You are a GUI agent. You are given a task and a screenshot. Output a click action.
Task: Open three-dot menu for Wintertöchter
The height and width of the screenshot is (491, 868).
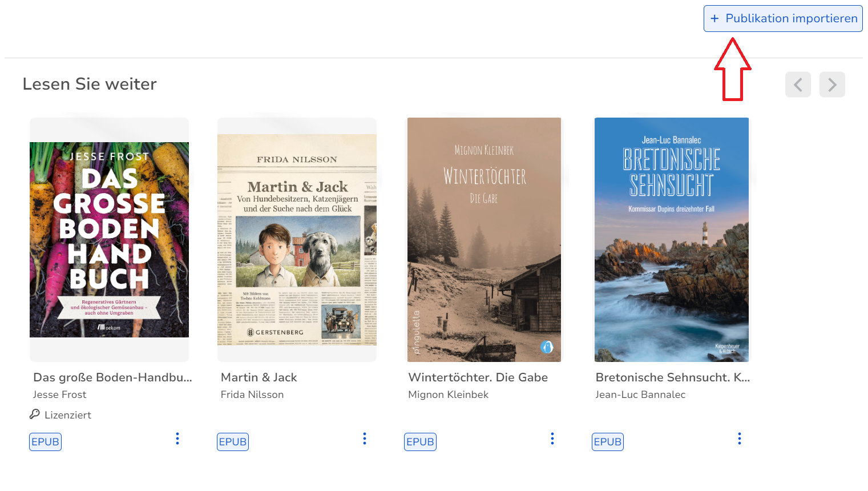pyautogui.click(x=552, y=438)
